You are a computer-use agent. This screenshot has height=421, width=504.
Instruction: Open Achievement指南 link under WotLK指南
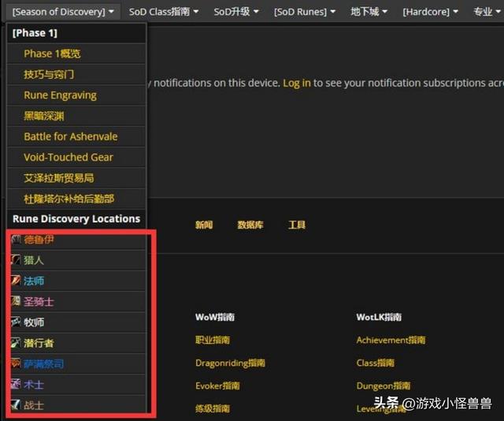[391, 340]
